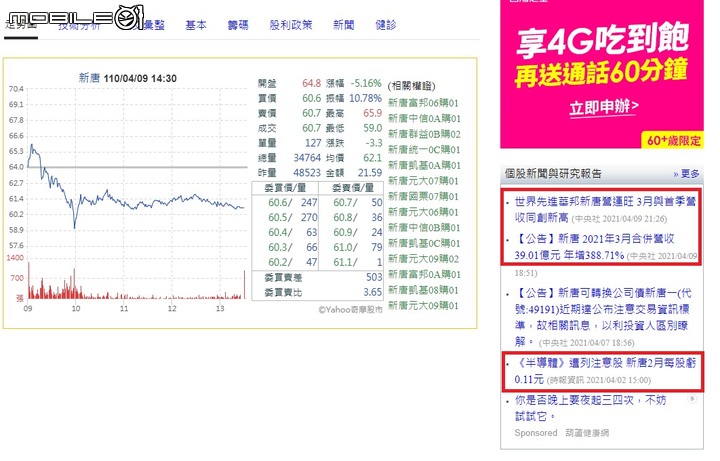
Task: Click the 最高 value 65.9
Action: [x=372, y=113]
